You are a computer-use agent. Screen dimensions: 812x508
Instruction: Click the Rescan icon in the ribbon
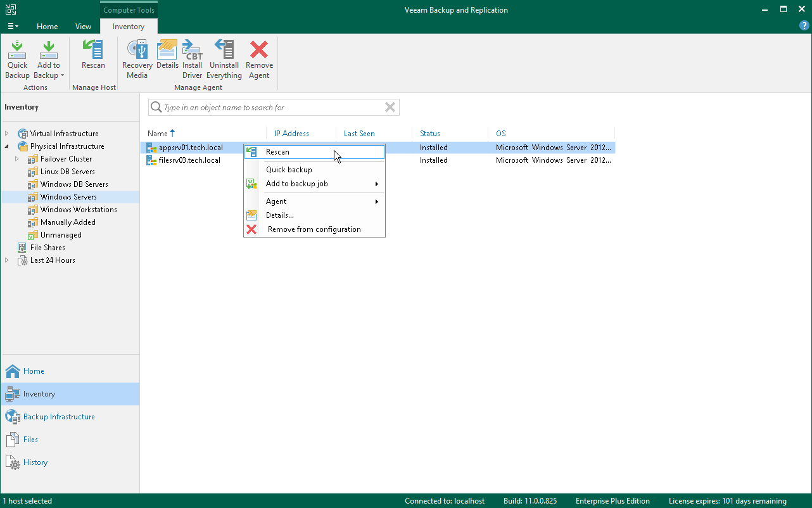(x=94, y=55)
